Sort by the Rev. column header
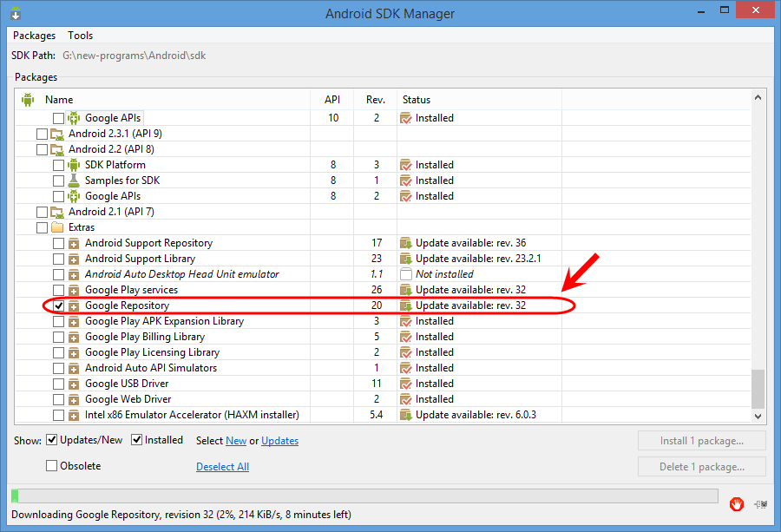781x532 pixels. 376,100
